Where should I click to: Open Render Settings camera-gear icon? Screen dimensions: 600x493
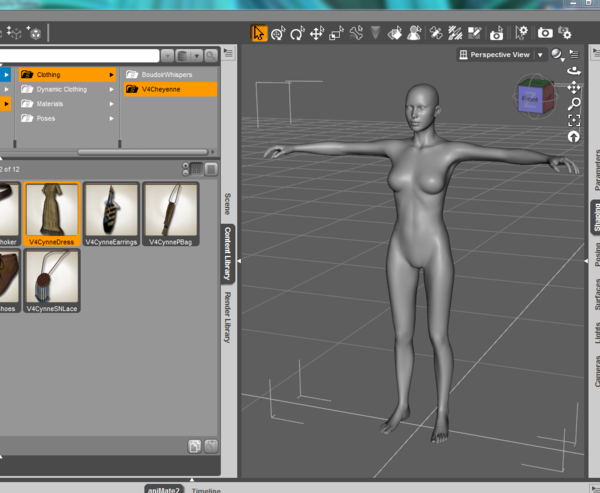564,33
